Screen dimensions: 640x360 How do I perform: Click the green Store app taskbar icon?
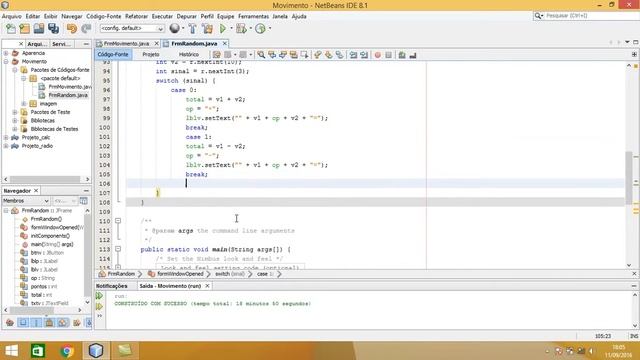point(38,351)
